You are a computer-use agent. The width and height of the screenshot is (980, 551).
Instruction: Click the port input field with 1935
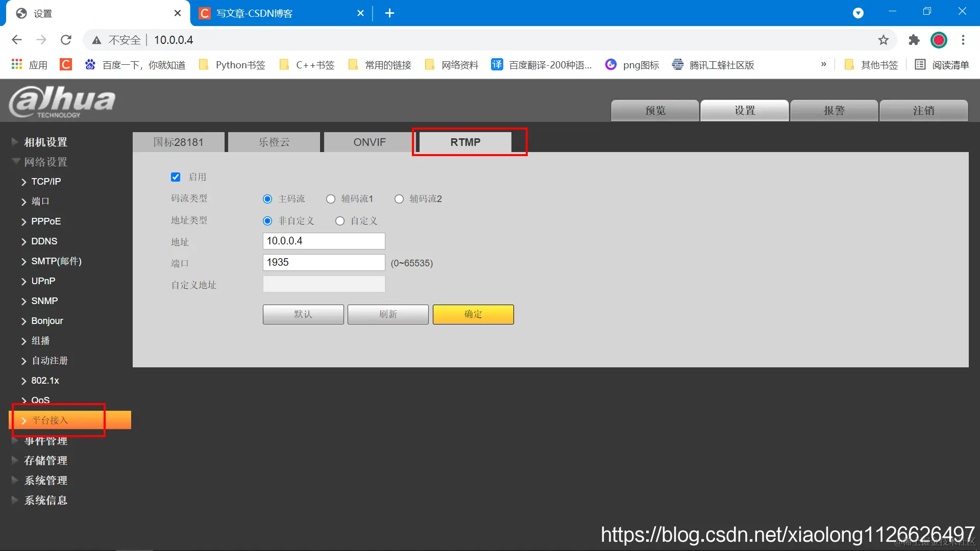click(x=324, y=262)
